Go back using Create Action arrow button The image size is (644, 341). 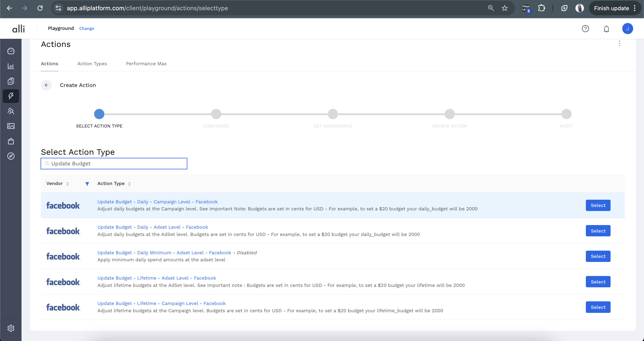[x=46, y=85]
